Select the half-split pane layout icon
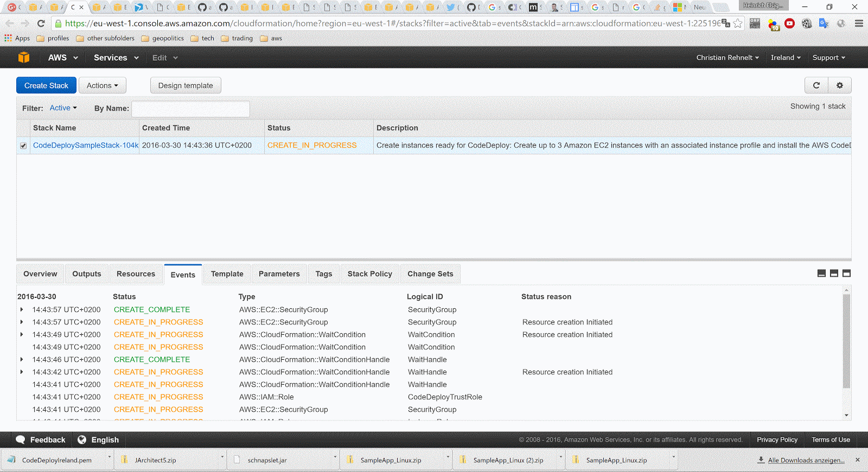 (x=834, y=273)
